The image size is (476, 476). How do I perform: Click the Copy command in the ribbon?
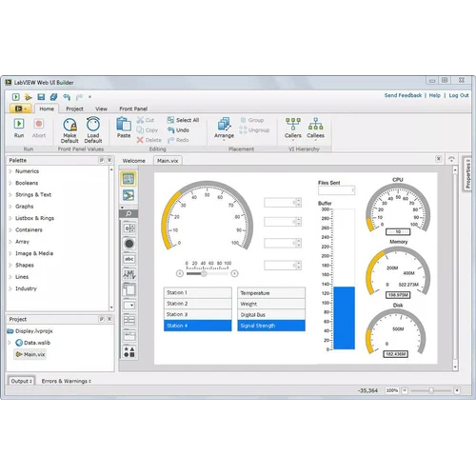(x=148, y=130)
